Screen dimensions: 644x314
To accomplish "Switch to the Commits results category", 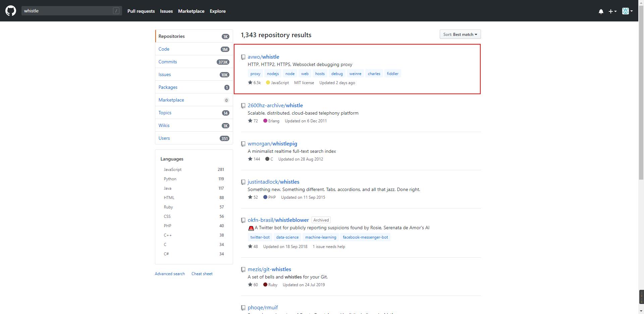I will [167, 62].
